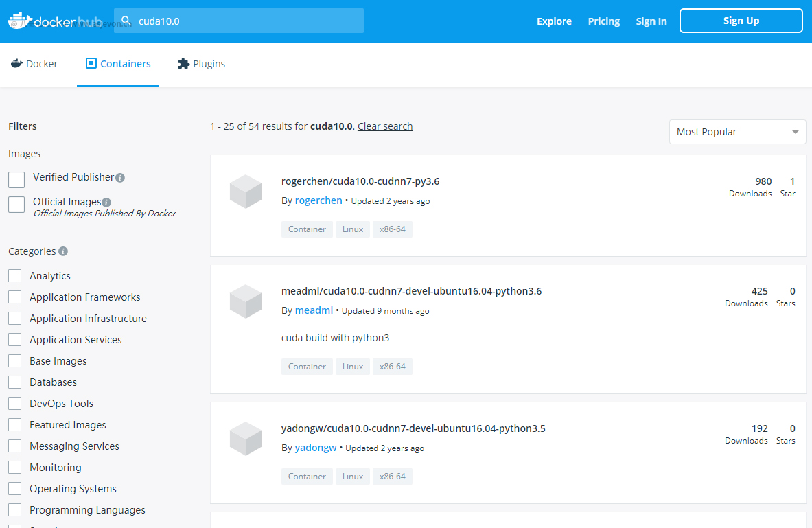Click x86-64 tag on yadongw result

pyautogui.click(x=393, y=477)
